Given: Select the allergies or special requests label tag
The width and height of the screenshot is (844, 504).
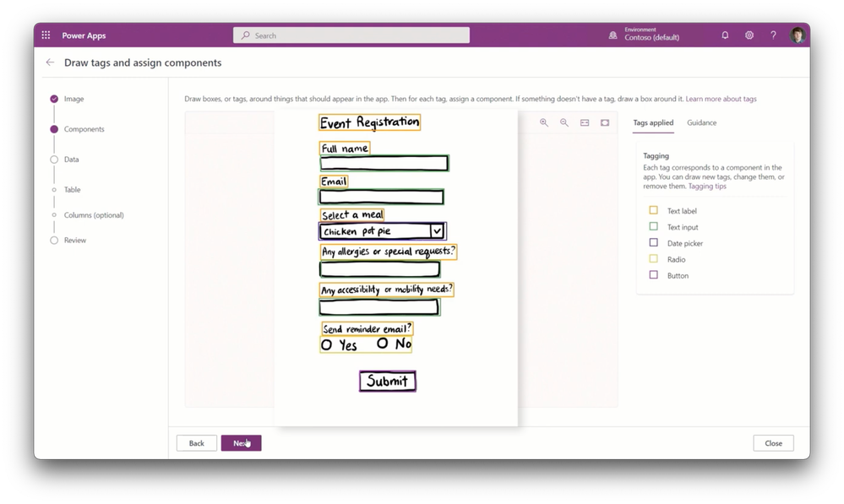Looking at the screenshot, I should pyautogui.click(x=388, y=252).
